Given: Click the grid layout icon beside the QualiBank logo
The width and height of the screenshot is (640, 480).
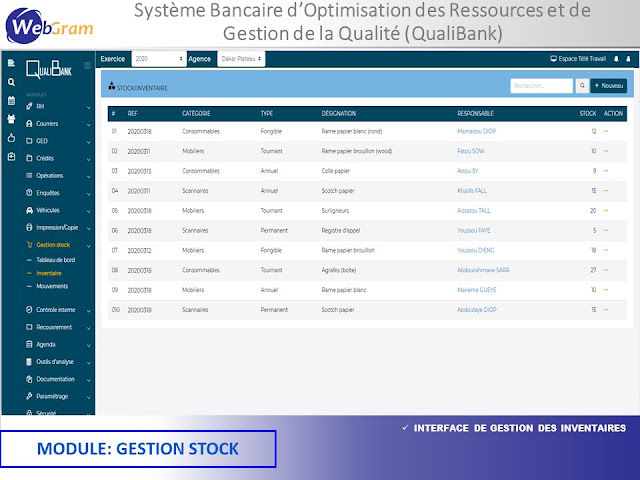Looking at the screenshot, I should [87, 65].
